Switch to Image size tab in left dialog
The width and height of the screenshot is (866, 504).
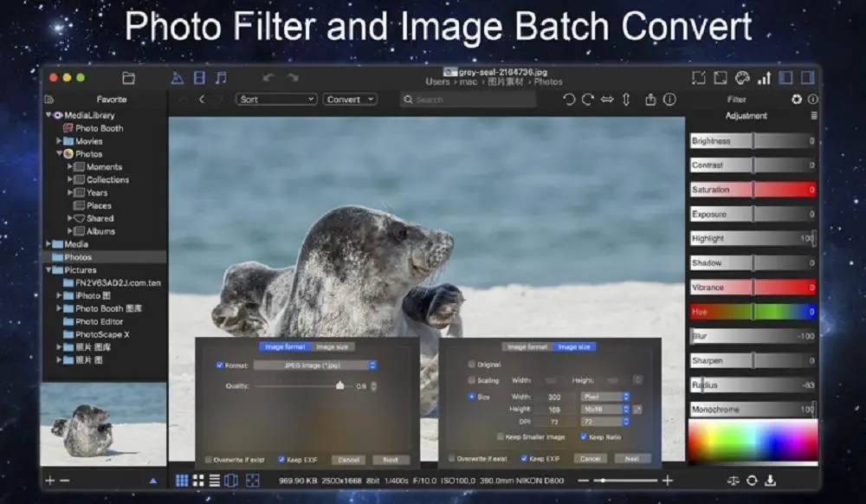[332, 346]
